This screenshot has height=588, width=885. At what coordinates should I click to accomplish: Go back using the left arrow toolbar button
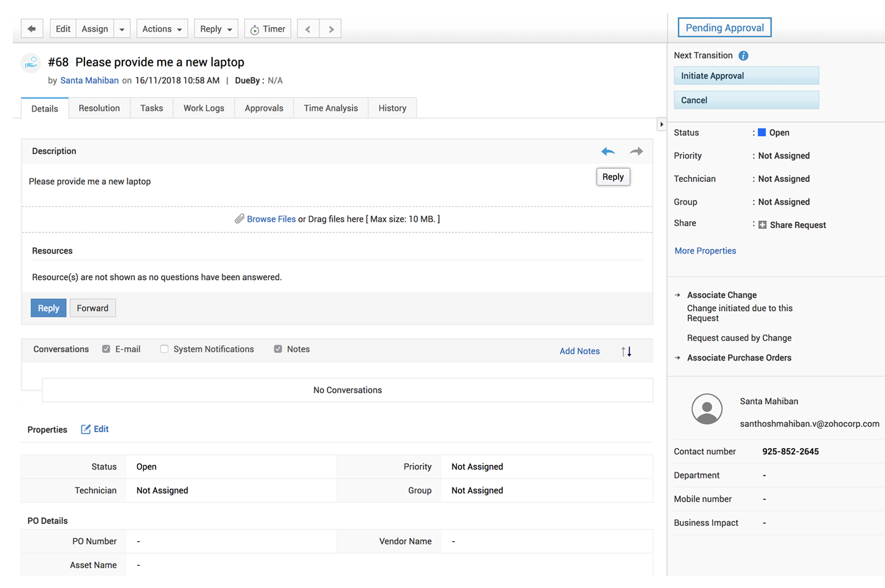tap(32, 29)
